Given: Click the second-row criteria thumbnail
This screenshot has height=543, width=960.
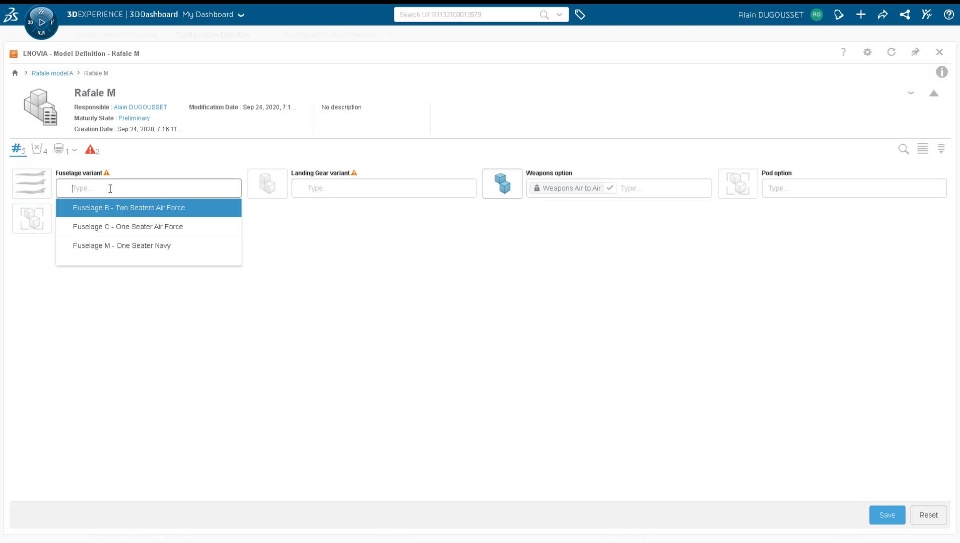Looking at the screenshot, I should pyautogui.click(x=32, y=219).
